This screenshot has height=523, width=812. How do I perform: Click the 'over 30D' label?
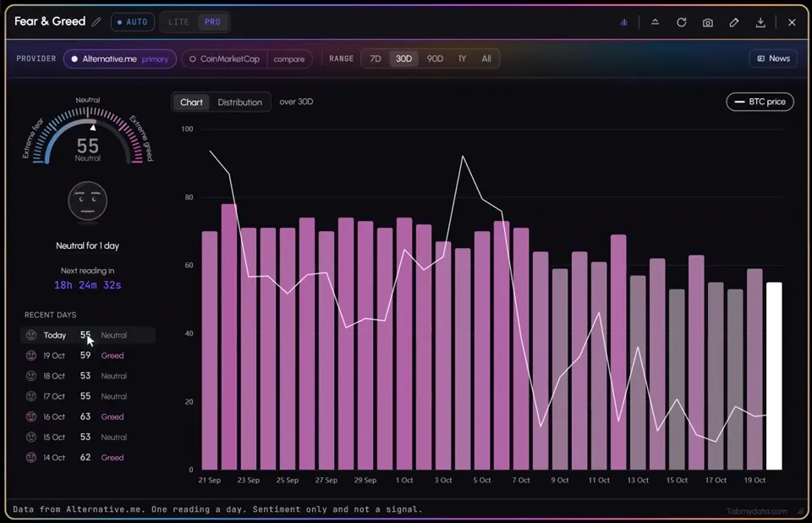296,102
